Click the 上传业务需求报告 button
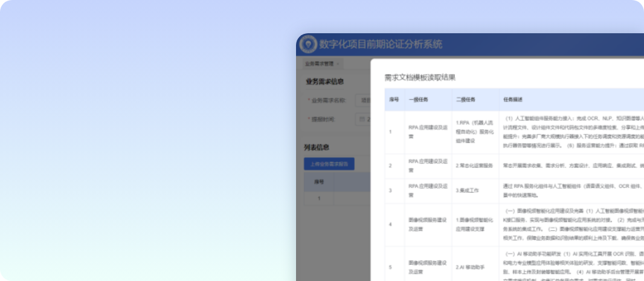644x281 pixels. click(x=329, y=164)
